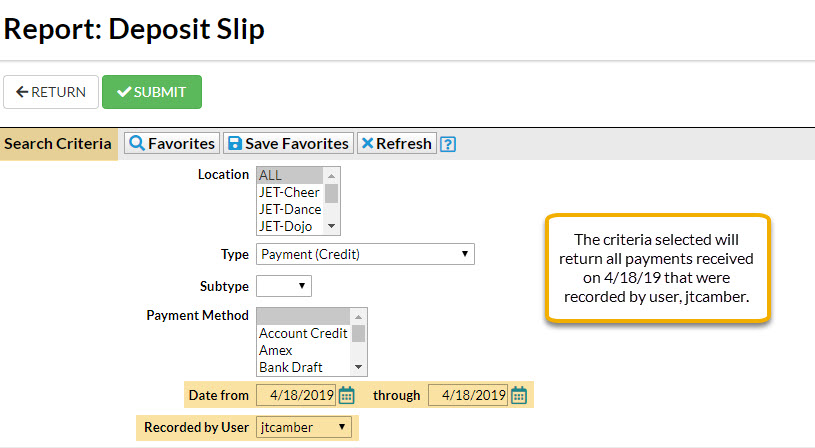
Task: Select JET-Dance in the Location list
Action: (290, 209)
